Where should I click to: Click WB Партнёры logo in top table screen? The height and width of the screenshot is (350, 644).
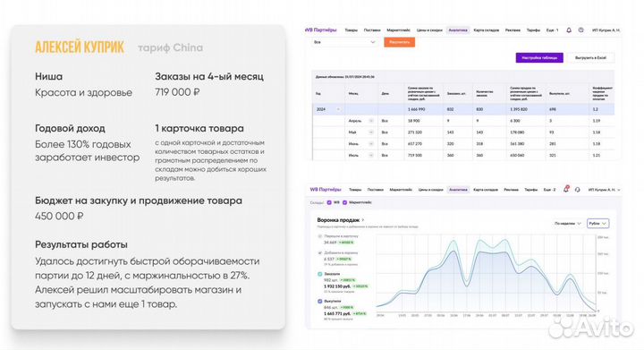[x=320, y=30]
